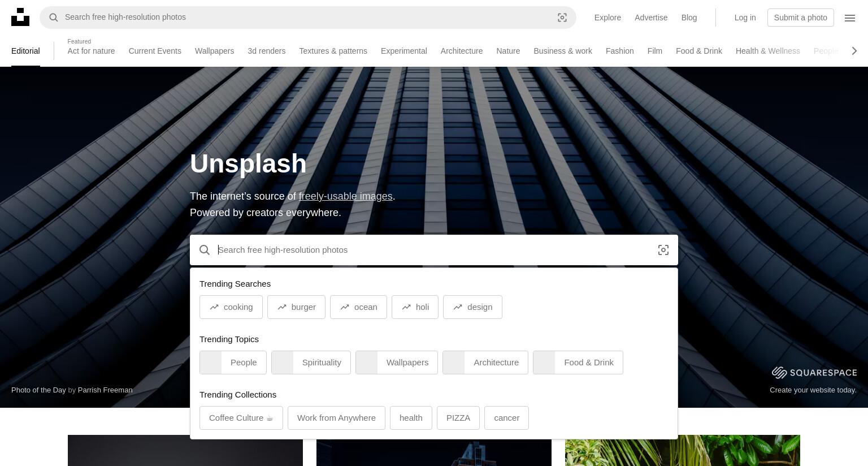Click the hero search magnifier icon
This screenshot has height=466, width=868.
tap(205, 250)
